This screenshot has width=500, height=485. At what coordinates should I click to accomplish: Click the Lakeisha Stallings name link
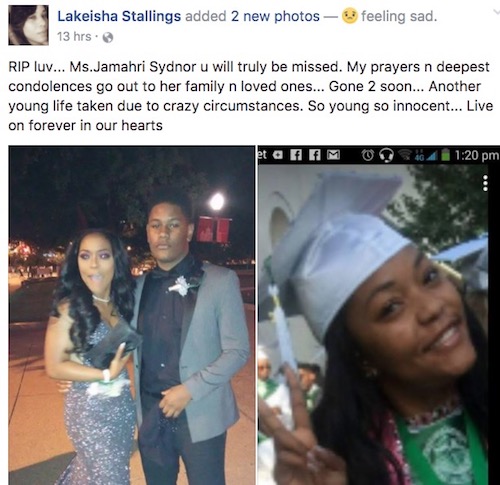(x=119, y=16)
